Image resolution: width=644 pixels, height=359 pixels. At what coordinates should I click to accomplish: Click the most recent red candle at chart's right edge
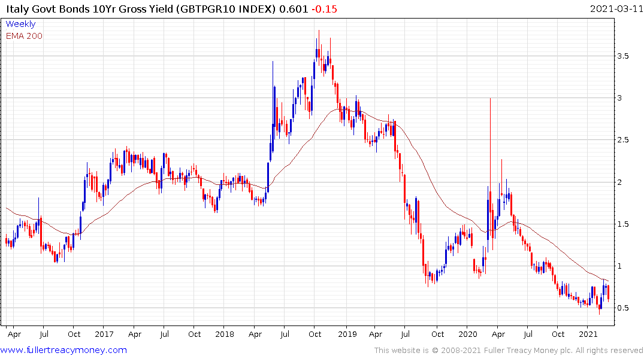click(608, 293)
